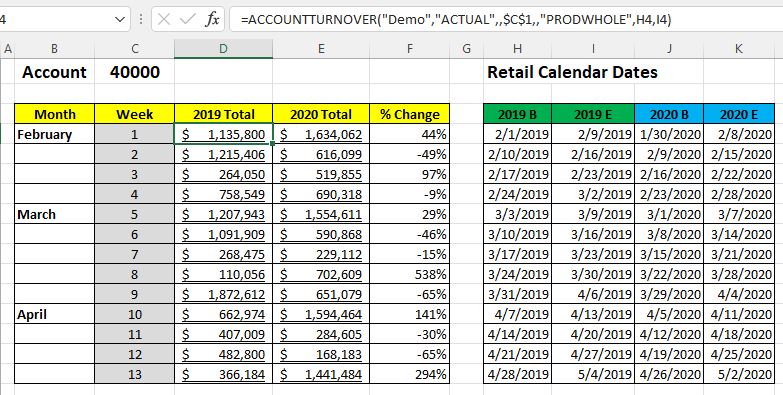Click the 4/21/2019 date cell

pyautogui.click(x=518, y=354)
